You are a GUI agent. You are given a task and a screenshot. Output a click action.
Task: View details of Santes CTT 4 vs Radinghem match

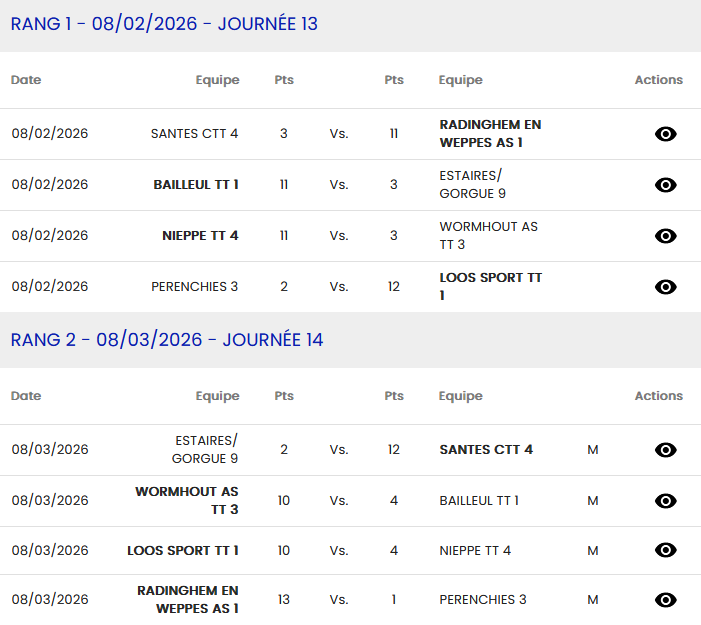[x=665, y=134]
